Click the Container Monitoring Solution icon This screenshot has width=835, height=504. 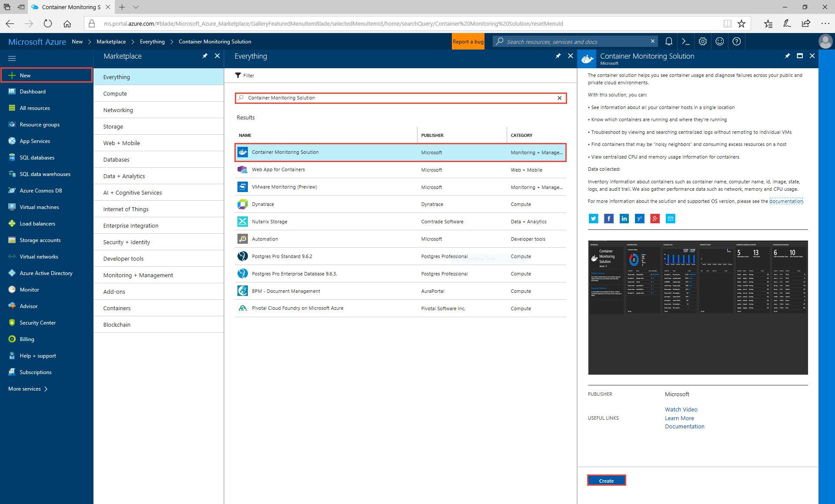click(243, 153)
